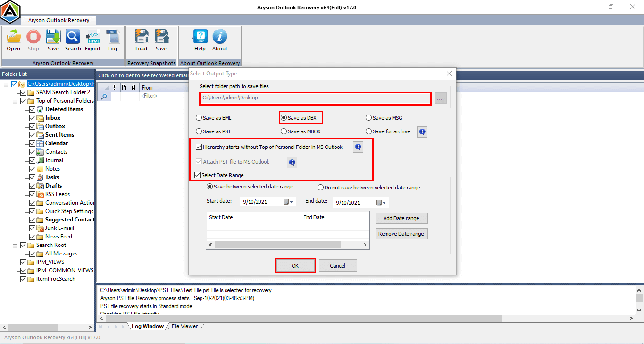This screenshot has width=644, height=344.
Task: Click the RSS Feeds folder icon
Action: [x=40, y=194]
